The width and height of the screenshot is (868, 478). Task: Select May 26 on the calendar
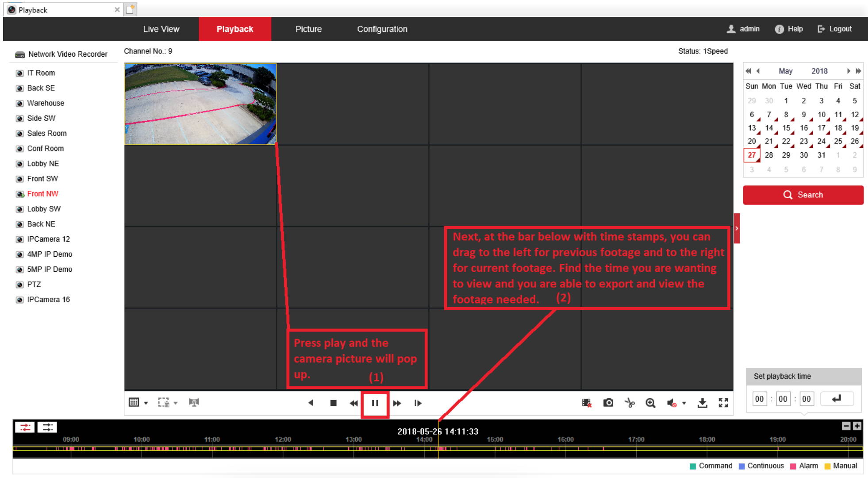[855, 141]
